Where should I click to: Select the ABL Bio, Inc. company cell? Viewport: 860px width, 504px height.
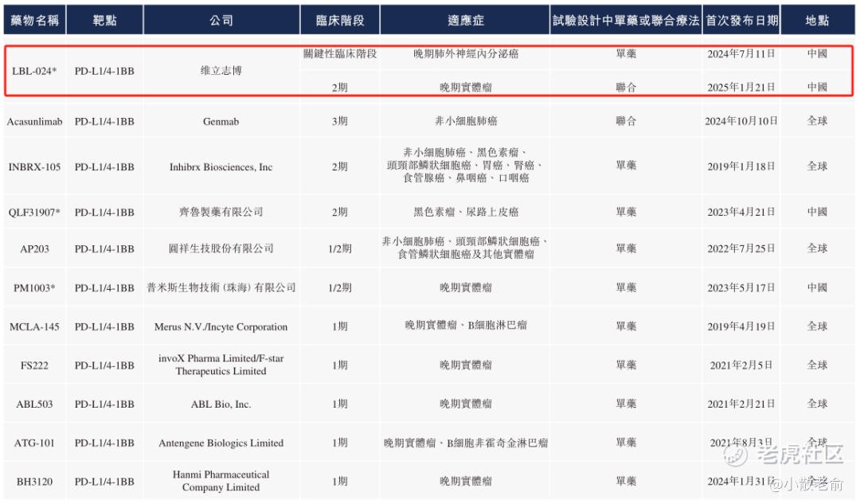point(221,404)
